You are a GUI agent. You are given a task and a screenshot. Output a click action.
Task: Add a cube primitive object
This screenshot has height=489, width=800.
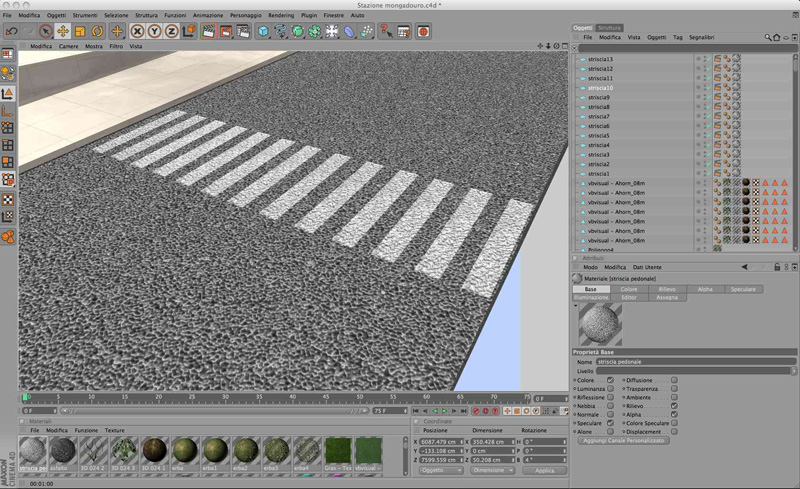[263, 32]
